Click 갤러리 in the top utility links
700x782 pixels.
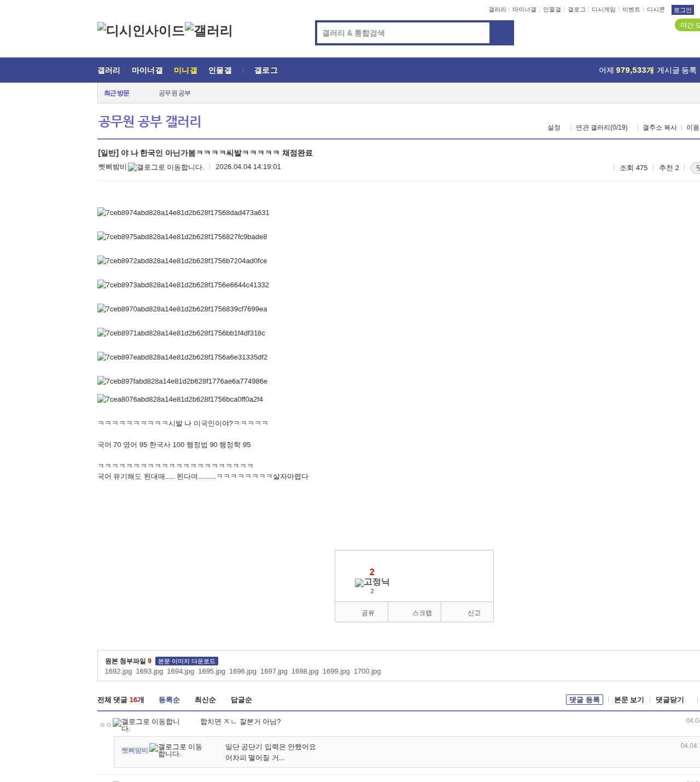point(497,10)
